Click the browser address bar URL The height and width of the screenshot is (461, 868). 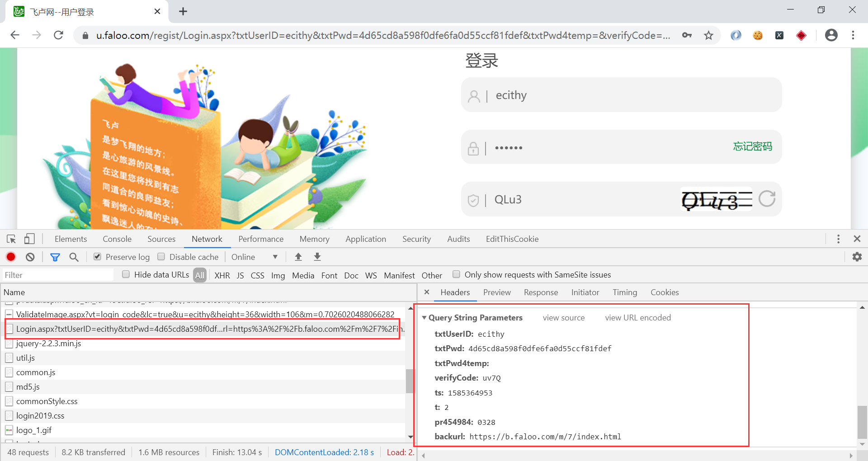[x=383, y=35]
